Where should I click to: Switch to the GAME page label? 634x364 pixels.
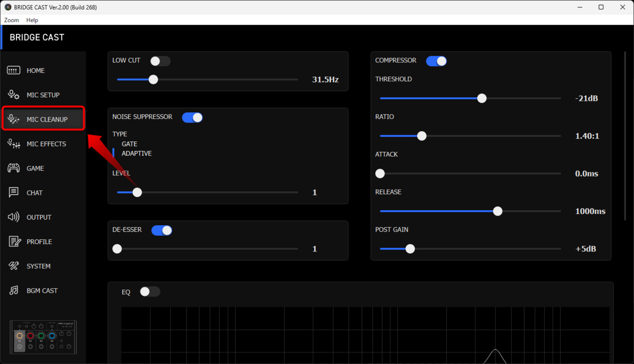[35, 169]
